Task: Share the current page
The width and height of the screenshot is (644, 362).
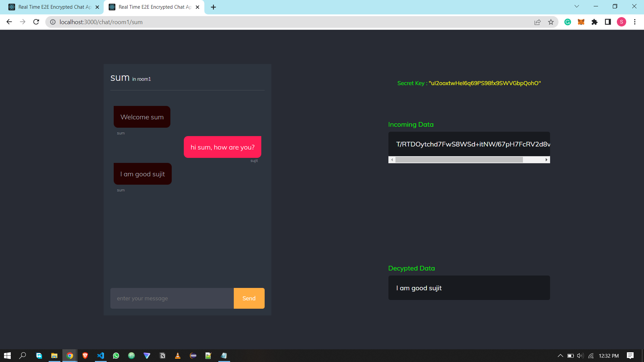Action: pos(537,22)
